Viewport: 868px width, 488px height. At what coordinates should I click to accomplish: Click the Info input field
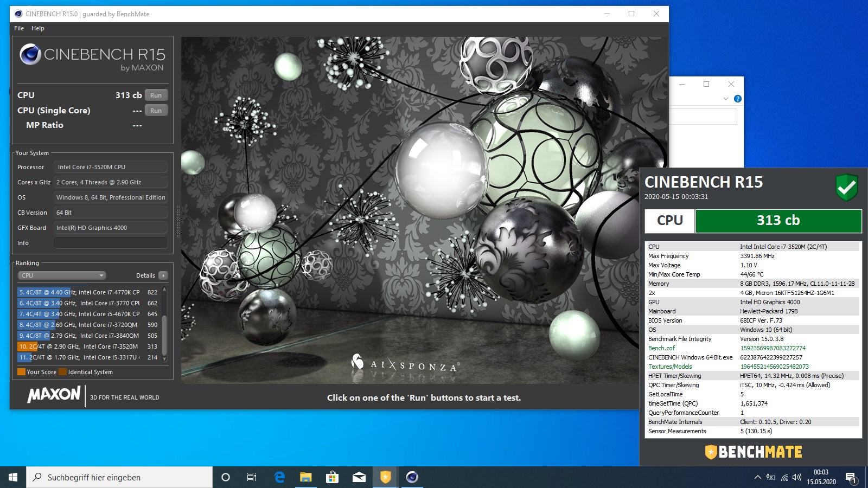click(111, 243)
